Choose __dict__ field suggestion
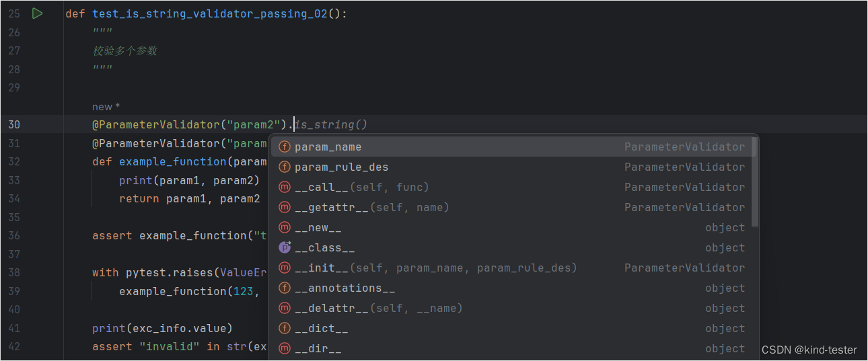This screenshot has height=361, width=868. pyautogui.click(x=513, y=328)
